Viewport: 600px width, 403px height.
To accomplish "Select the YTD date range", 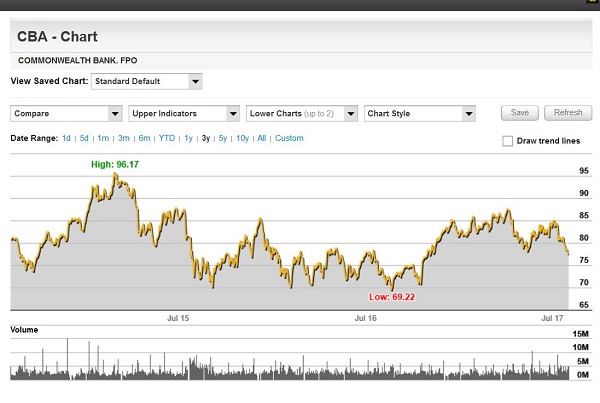I will (167, 138).
